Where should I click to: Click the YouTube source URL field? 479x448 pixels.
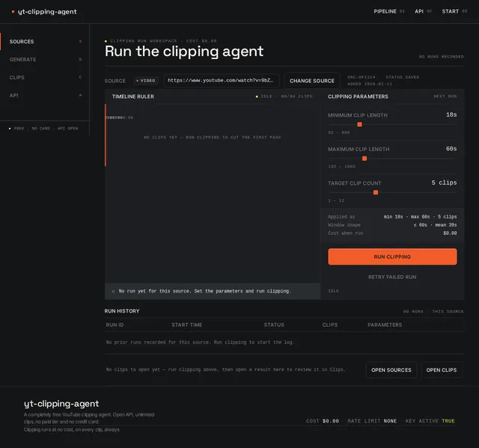222,81
